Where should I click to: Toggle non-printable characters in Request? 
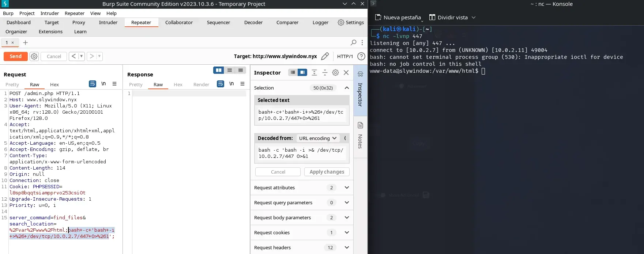pyautogui.click(x=103, y=84)
